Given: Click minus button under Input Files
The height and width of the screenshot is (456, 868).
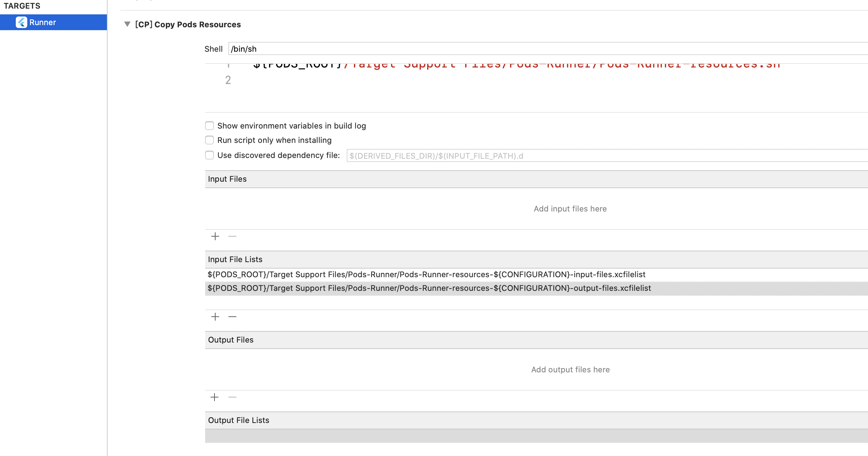Looking at the screenshot, I should pos(232,236).
